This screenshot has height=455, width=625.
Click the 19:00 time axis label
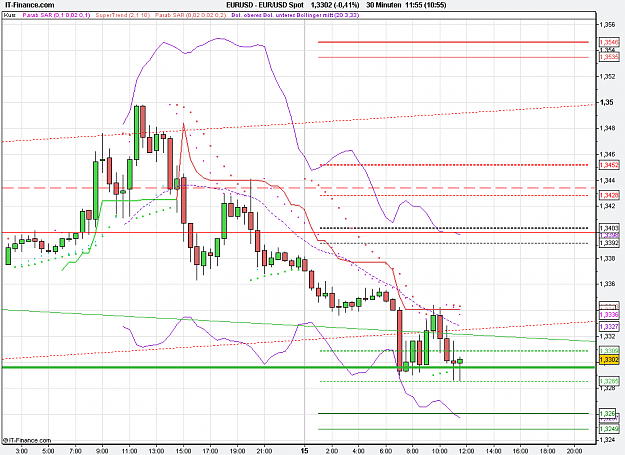click(x=237, y=451)
